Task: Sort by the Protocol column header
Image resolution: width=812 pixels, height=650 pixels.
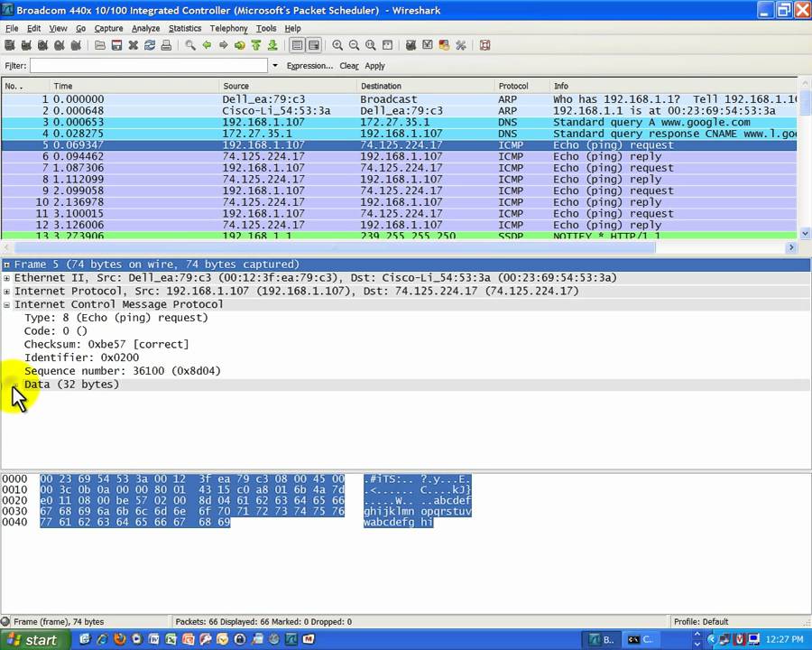Action: (522, 86)
